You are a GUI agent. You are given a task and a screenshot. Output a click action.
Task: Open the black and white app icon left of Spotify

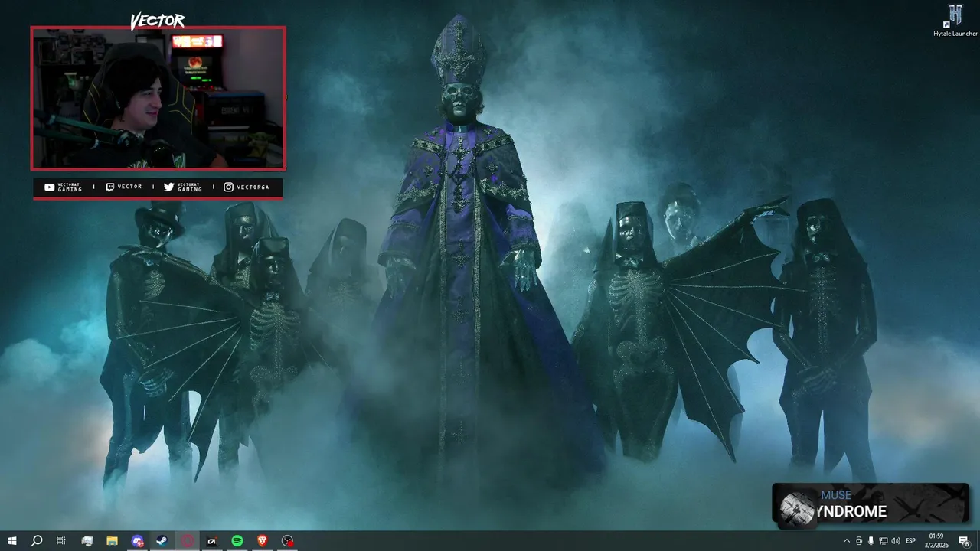click(212, 541)
